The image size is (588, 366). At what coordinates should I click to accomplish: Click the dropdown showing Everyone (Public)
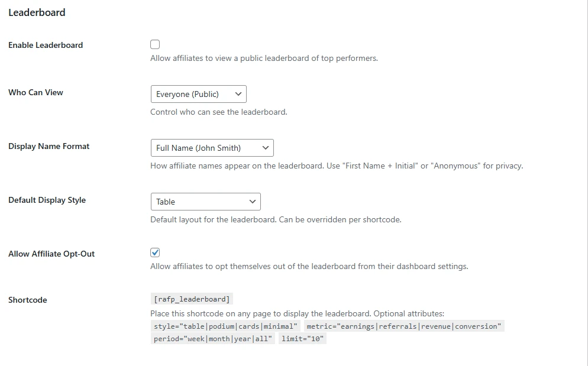tap(198, 93)
